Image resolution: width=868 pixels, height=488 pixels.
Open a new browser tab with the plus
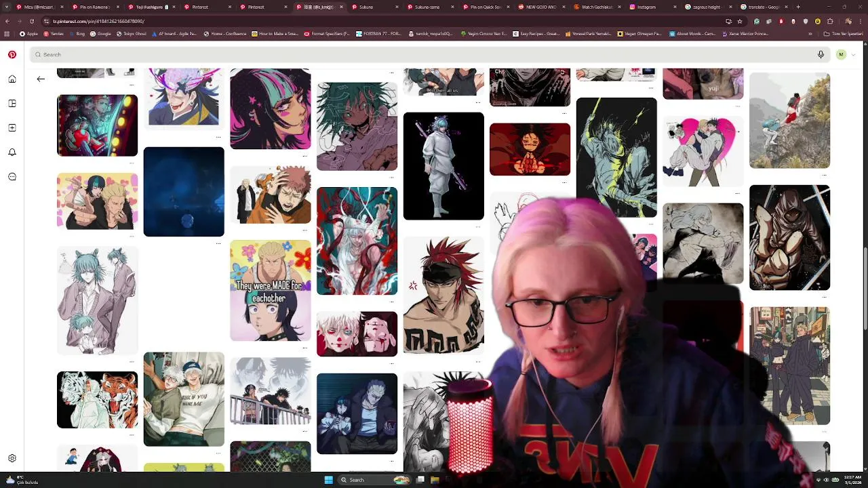click(798, 7)
